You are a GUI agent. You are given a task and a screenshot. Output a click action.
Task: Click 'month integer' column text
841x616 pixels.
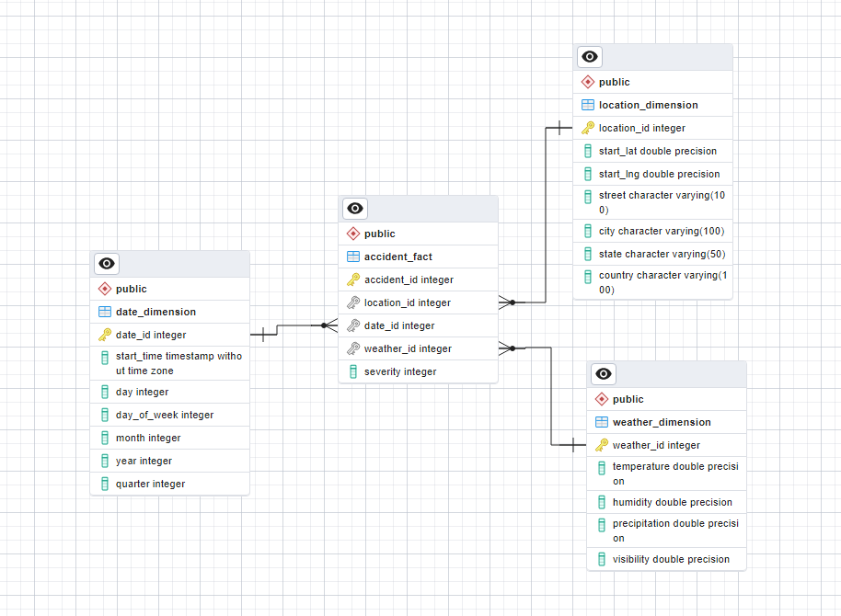click(148, 438)
